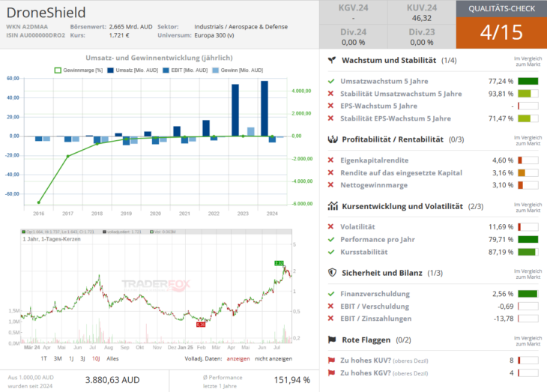Click the EBIT / Zinszahlungen value -13,78

(x=504, y=319)
